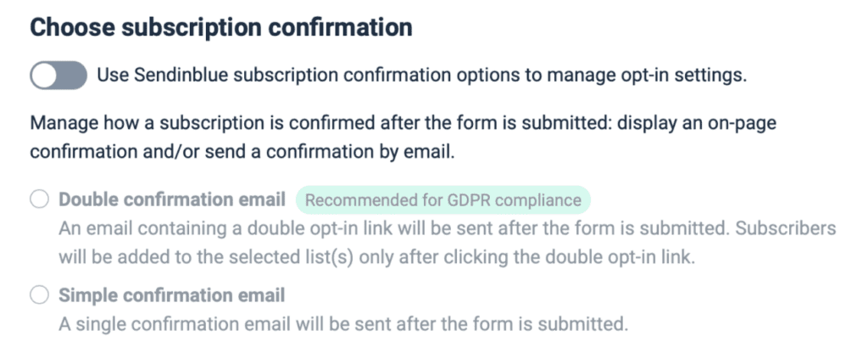
Task: Click the white knob of the opt-in switch
Action: click(x=44, y=76)
